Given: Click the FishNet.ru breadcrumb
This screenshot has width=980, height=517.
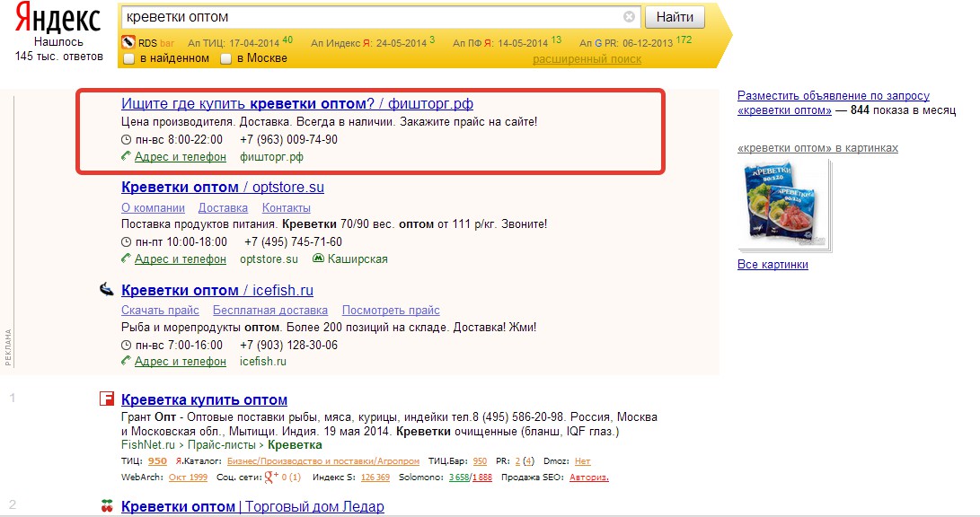Looking at the screenshot, I should (x=148, y=445).
